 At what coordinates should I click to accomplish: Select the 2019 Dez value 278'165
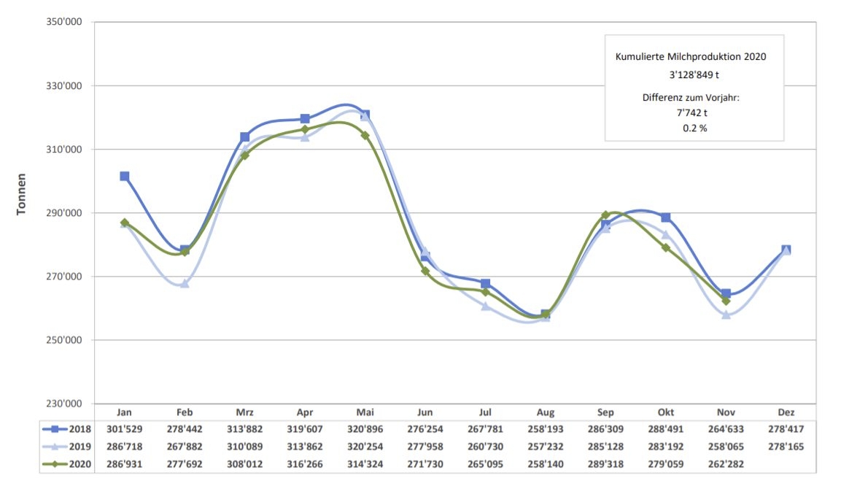pyautogui.click(x=786, y=446)
